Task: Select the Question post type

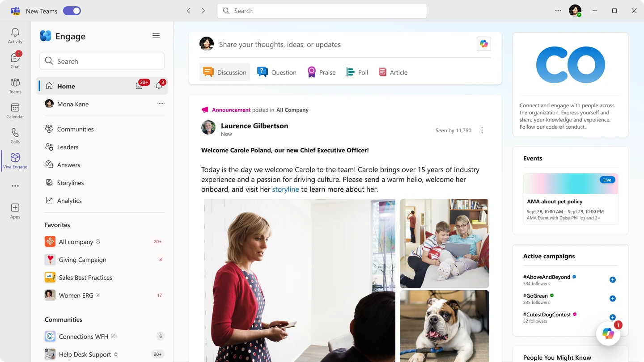Action: tap(277, 72)
